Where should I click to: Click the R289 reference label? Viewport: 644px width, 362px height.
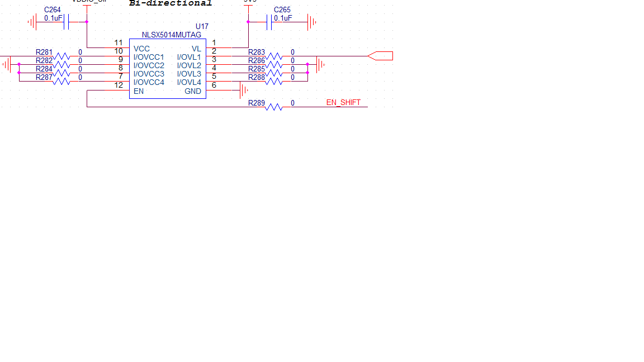click(256, 103)
